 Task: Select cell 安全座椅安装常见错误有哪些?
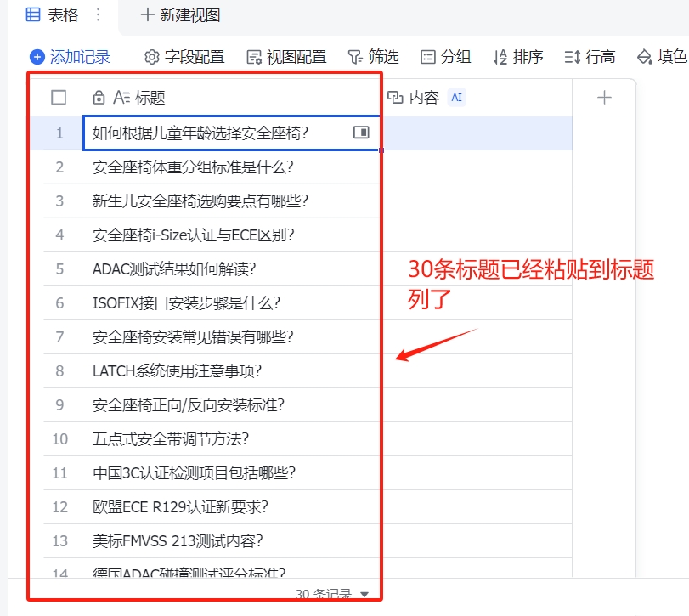[231, 337]
